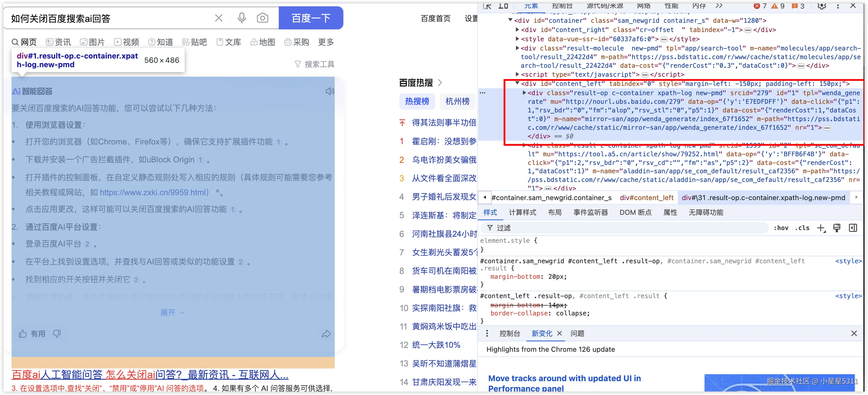Open the zxki.cn tutorial link
Viewport: 868px width, 395px height.
154,192
